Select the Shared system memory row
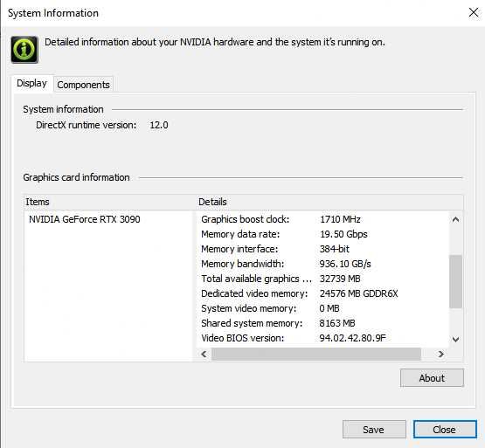The width and height of the screenshot is (485, 448). (323, 323)
